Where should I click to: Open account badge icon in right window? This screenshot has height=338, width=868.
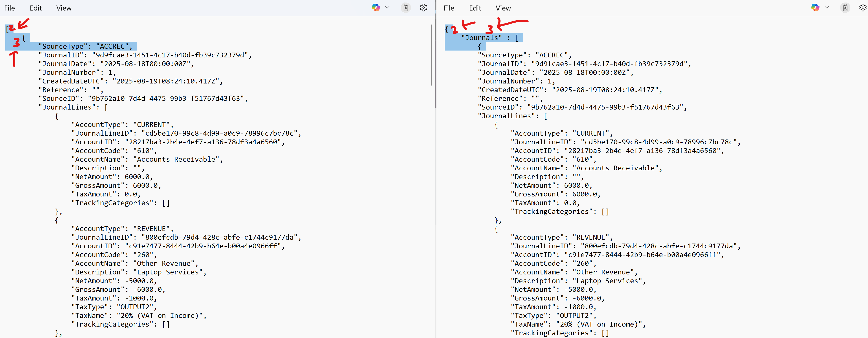845,8
